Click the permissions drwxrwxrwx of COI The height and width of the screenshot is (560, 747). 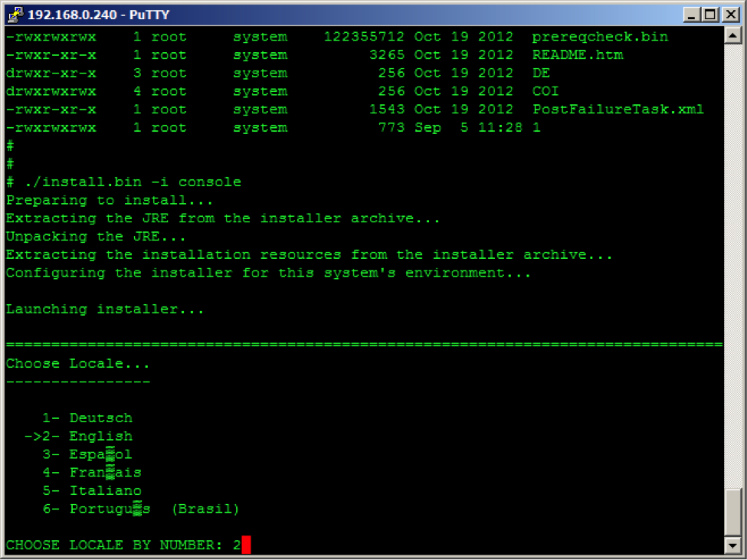pyautogui.click(x=51, y=91)
